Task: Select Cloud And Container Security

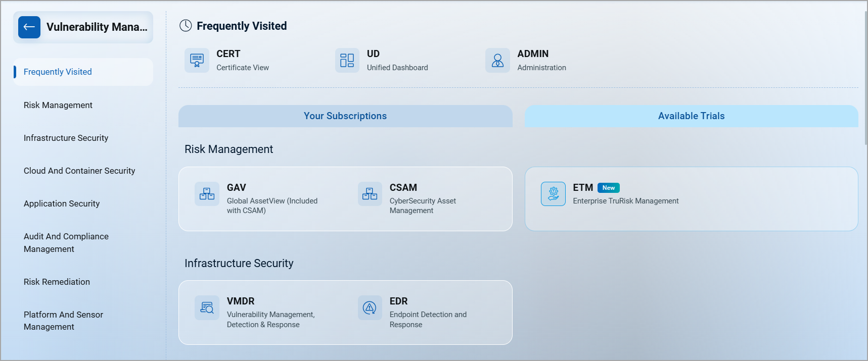Action: click(x=79, y=171)
